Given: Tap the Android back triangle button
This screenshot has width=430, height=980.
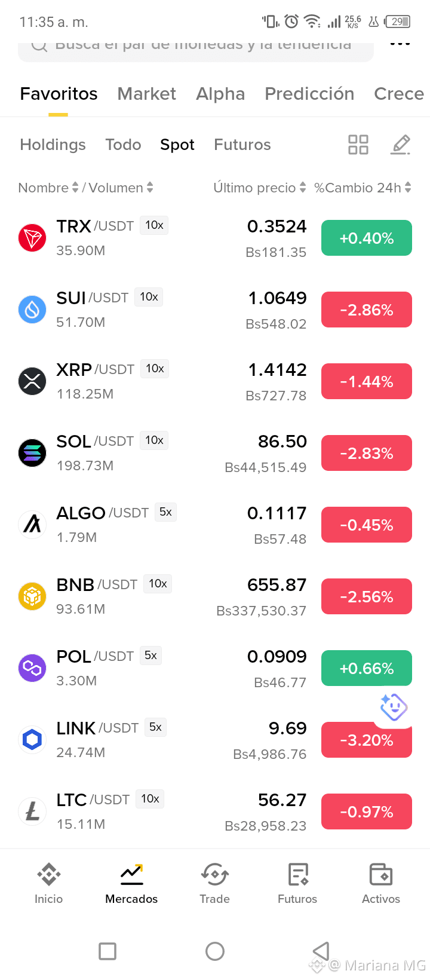Looking at the screenshot, I should pyautogui.click(x=321, y=951).
